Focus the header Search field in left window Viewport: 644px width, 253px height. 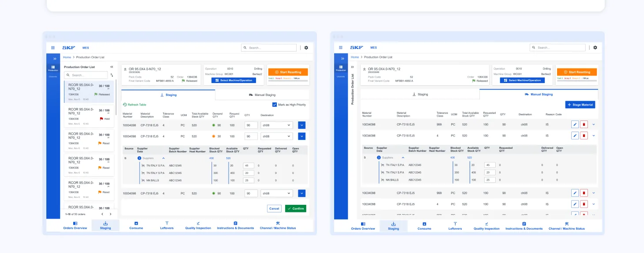click(269, 48)
